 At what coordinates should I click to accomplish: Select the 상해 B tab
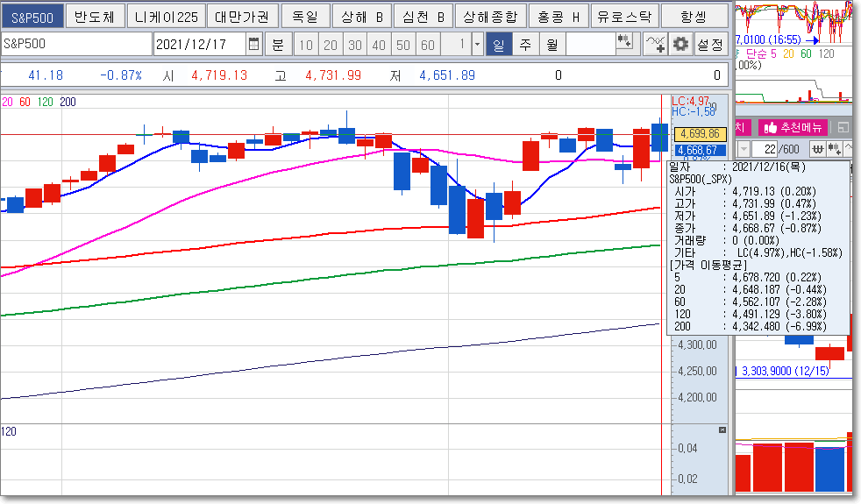coord(362,17)
